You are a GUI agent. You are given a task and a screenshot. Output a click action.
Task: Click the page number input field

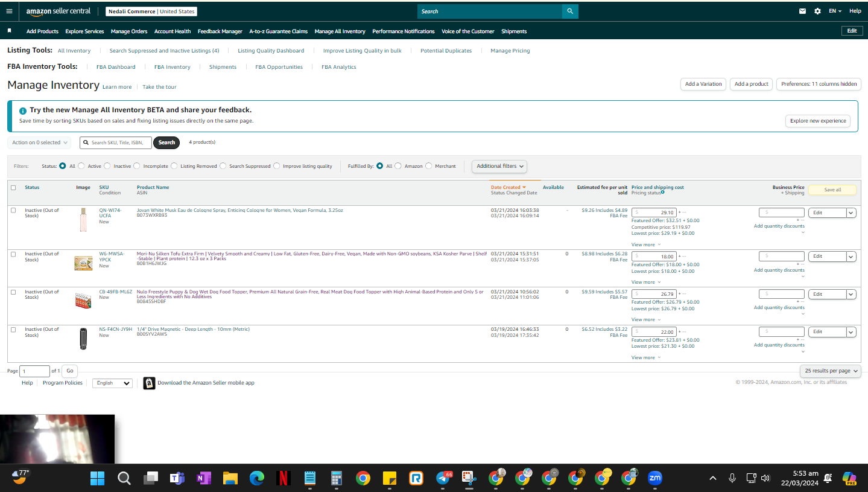click(34, 371)
